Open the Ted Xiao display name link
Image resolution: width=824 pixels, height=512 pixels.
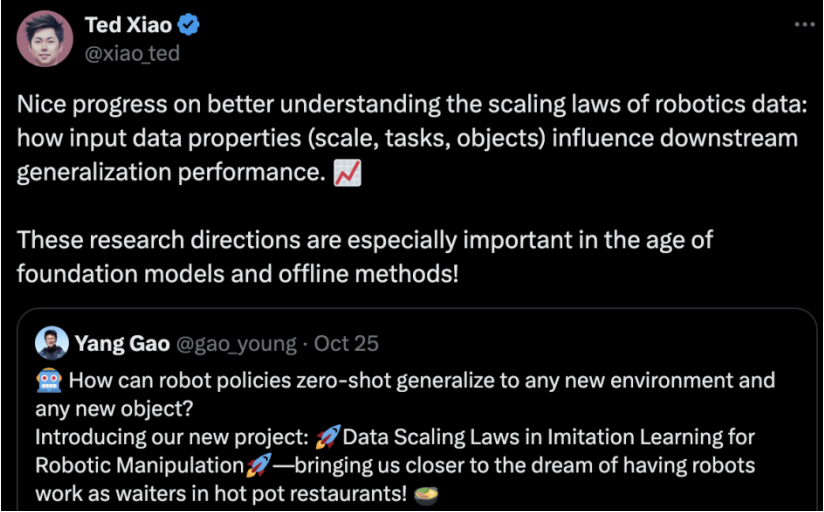pos(128,26)
